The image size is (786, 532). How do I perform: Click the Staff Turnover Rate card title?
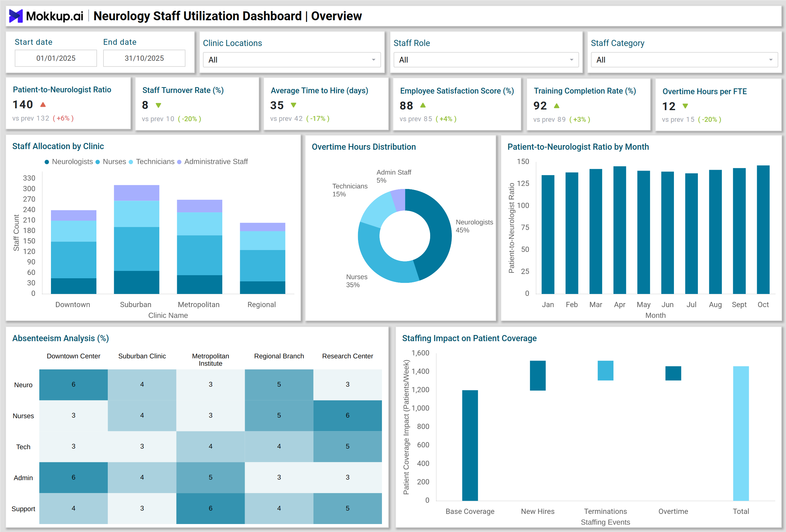[183, 90]
